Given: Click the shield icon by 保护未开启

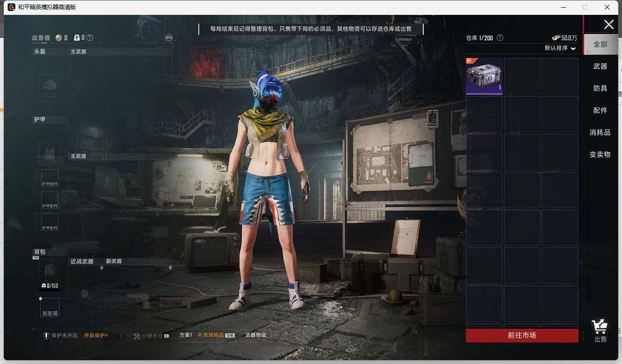Looking at the screenshot, I should [47, 335].
